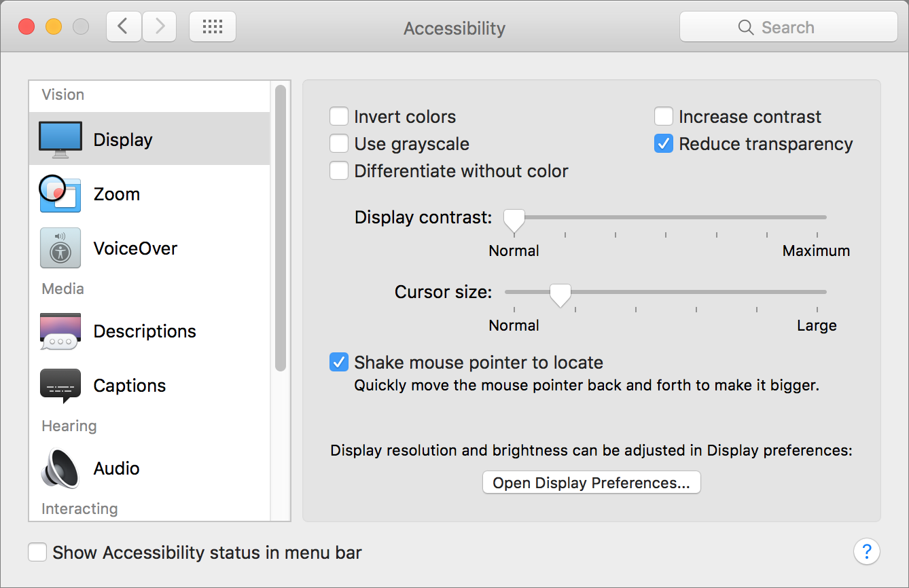The width and height of the screenshot is (909, 588).
Task: Enable Invert colors checkbox
Action: point(339,117)
